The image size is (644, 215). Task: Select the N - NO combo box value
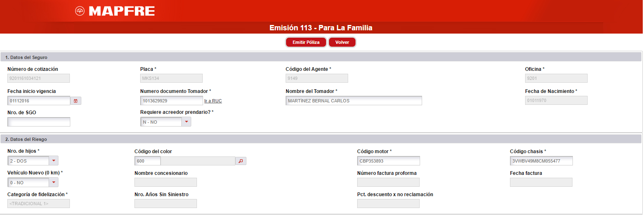(161, 122)
